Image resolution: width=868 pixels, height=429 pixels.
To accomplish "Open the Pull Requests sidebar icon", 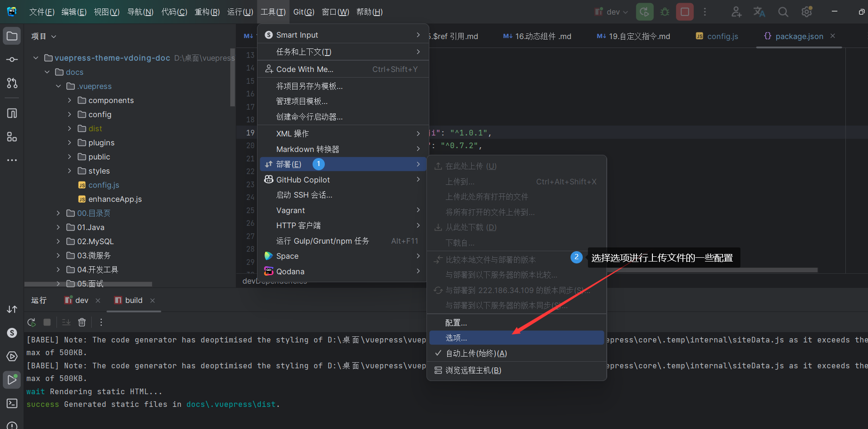I will 12,83.
